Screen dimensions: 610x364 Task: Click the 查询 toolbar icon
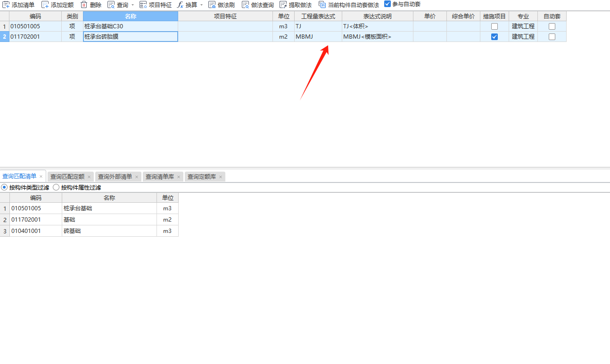(111, 5)
